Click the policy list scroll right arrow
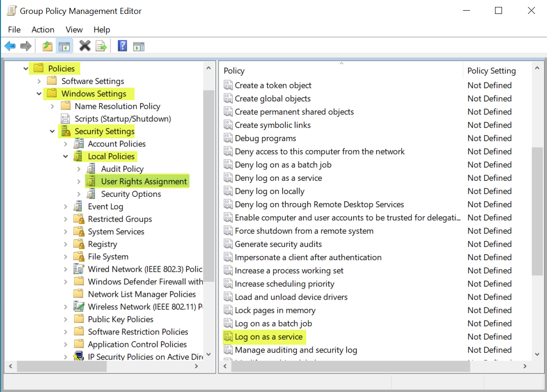The height and width of the screenshot is (392, 547). [x=525, y=366]
